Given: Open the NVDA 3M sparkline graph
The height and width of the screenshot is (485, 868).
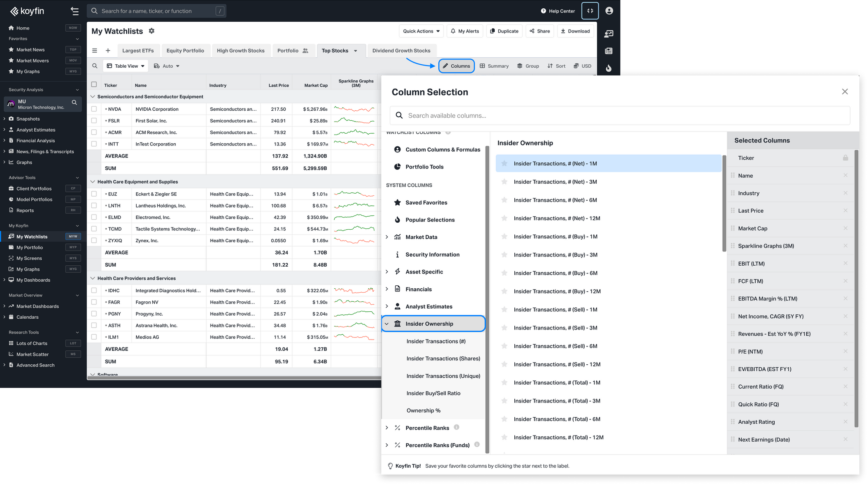Looking at the screenshot, I should 354,109.
